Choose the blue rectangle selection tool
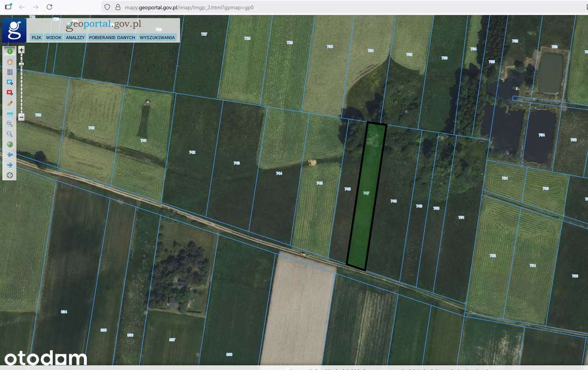The image size is (588, 370). 10,82
